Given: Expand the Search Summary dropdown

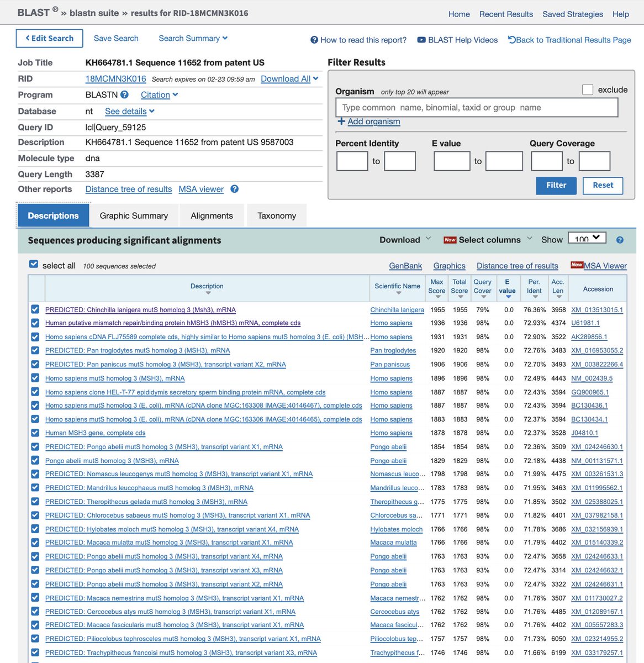Looking at the screenshot, I should pyautogui.click(x=193, y=38).
